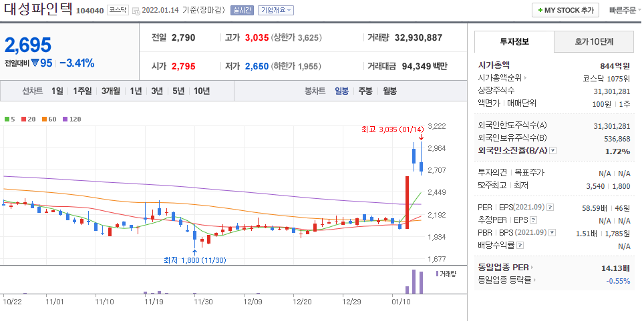This screenshot has width=644, height=321.
Task: Click the down triangle icon beside 95
Action: [35, 63]
